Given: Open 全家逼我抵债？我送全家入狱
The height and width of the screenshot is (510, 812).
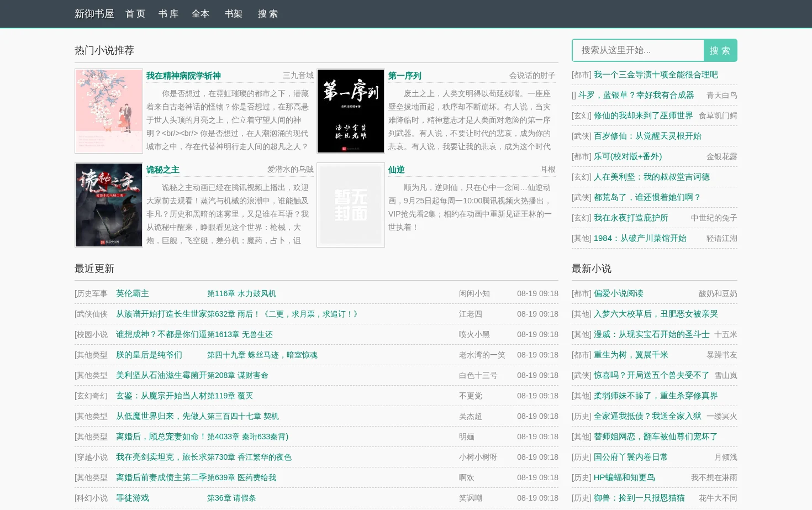Looking at the screenshot, I should coord(647,416).
